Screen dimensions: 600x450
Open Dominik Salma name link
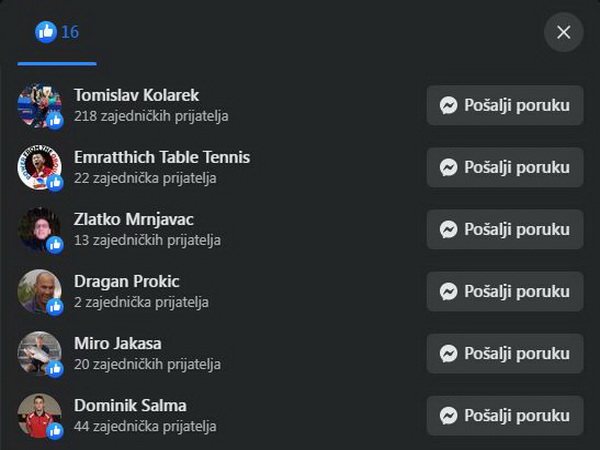coord(130,406)
